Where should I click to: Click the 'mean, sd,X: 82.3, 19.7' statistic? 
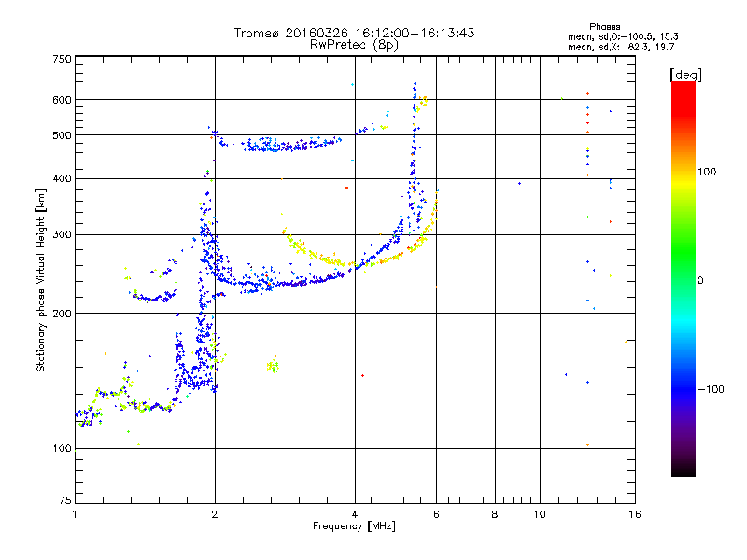click(x=621, y=47)
